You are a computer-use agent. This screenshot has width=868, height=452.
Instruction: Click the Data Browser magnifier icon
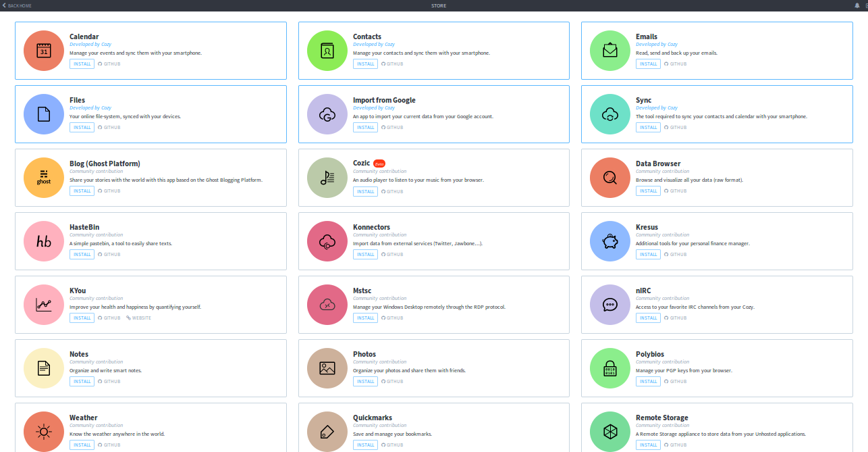click(x=610, y=178)
